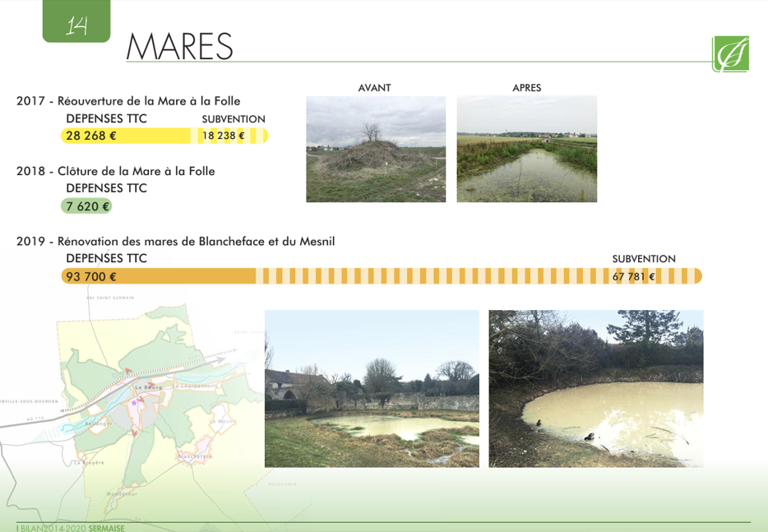The width and height of the screenshot is (768, 532).
Task: Select the 93 700 € orange expense bar
Action: click(156, 276)
